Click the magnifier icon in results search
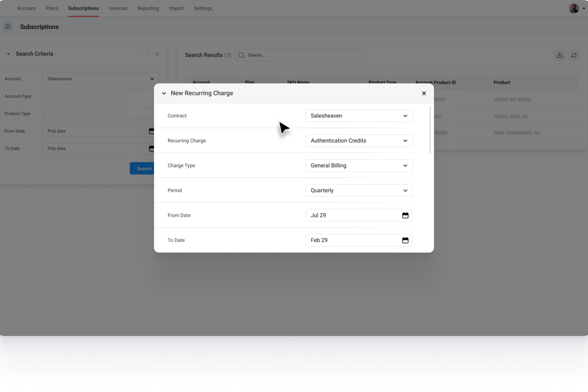Viewport: 588px width, 392px height. (241, 55)
